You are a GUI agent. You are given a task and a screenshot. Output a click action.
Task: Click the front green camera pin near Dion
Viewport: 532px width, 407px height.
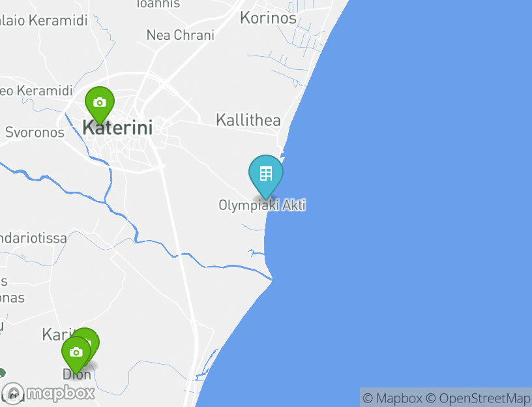point(76,354)
